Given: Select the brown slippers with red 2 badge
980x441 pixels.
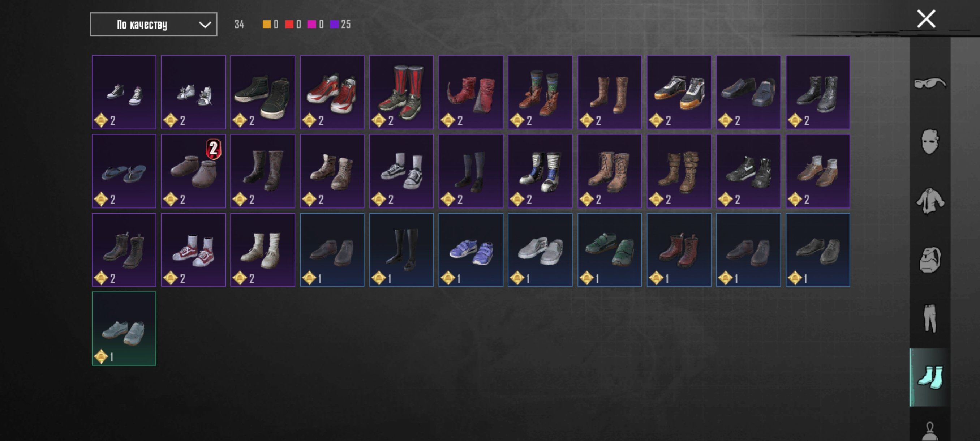Looking at the screenshot, I should coord(193,171).
